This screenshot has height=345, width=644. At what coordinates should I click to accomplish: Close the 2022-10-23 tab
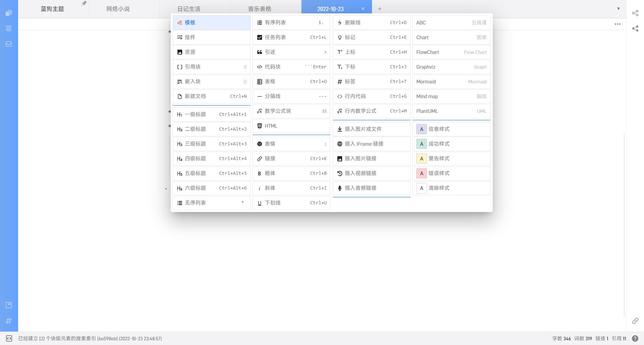[x=363, y=9]
